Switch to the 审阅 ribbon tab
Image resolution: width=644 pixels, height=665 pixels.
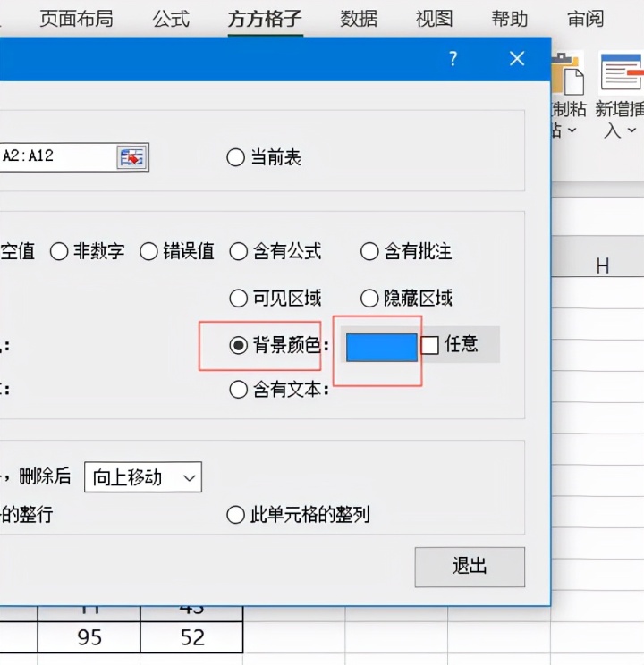coord(586,19)
